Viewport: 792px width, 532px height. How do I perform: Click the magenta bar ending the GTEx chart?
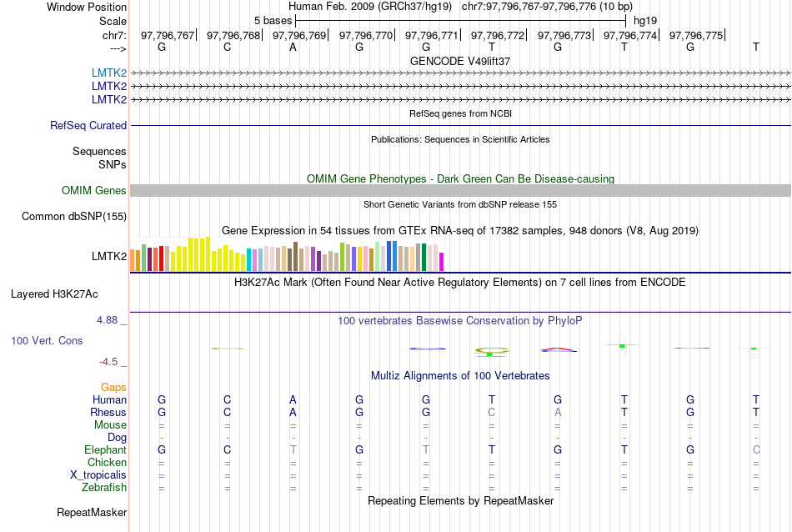442,262
